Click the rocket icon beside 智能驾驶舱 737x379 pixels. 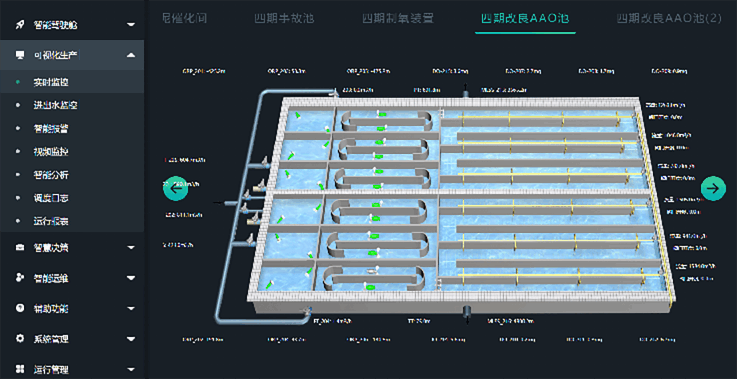[x=20, y=24]
